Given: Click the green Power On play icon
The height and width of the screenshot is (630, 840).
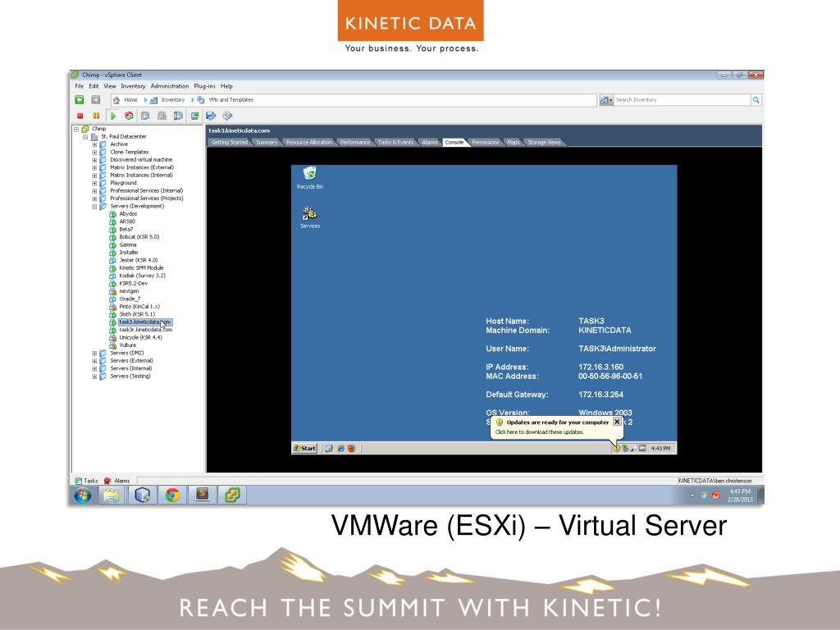Looking at the screenshot, I should point(113,116).
